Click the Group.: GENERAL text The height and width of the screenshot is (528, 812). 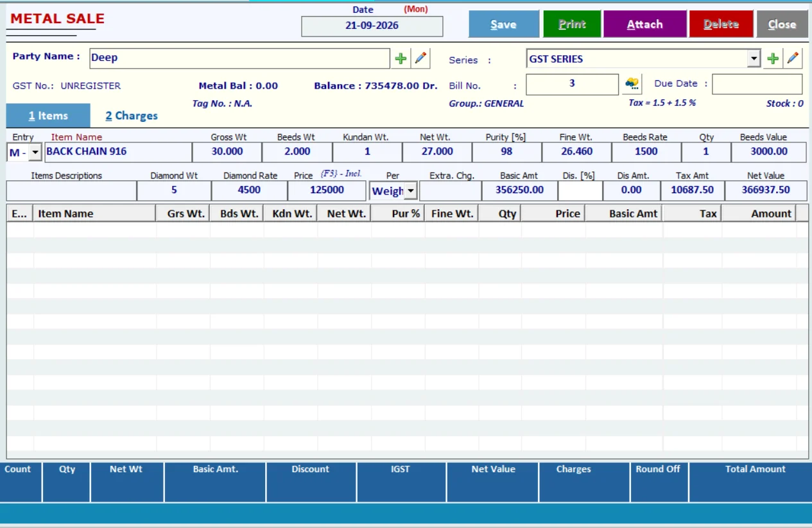[x=486, y=103]
